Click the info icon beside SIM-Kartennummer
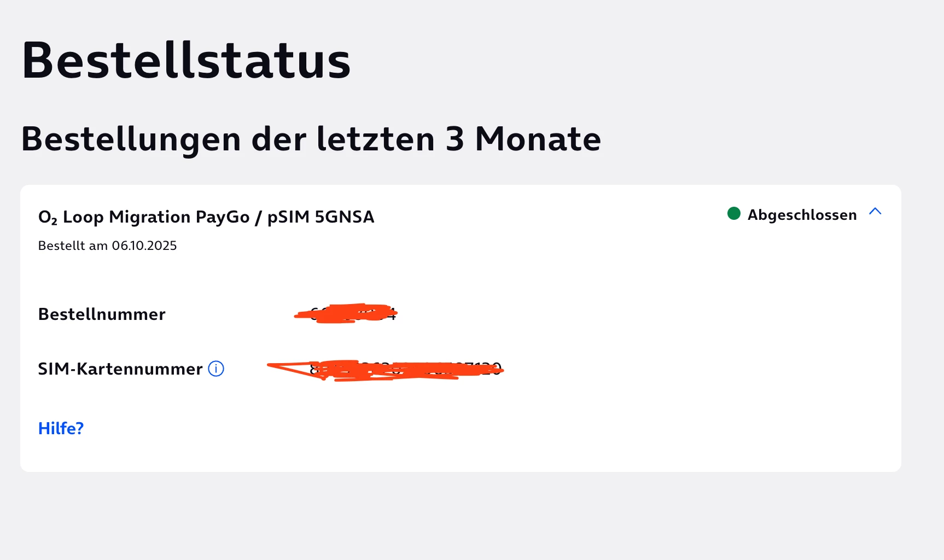This screenshot has height=560, width=944. (x=216, y=369)
